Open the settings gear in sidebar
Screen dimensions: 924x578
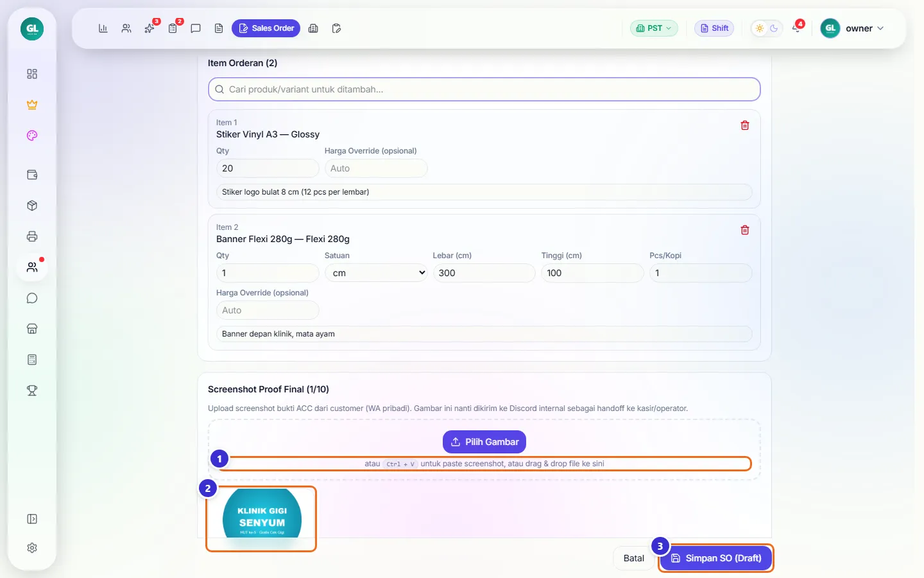[32, 548]
